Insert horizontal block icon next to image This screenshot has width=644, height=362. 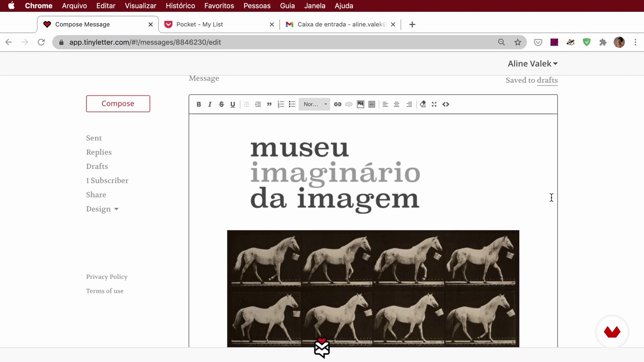[x=372, y=104]
